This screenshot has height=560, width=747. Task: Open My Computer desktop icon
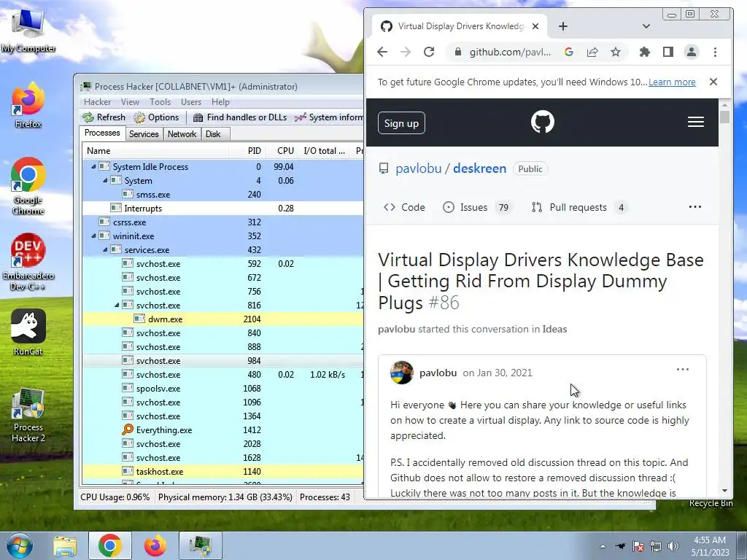[x=28, y=29]
